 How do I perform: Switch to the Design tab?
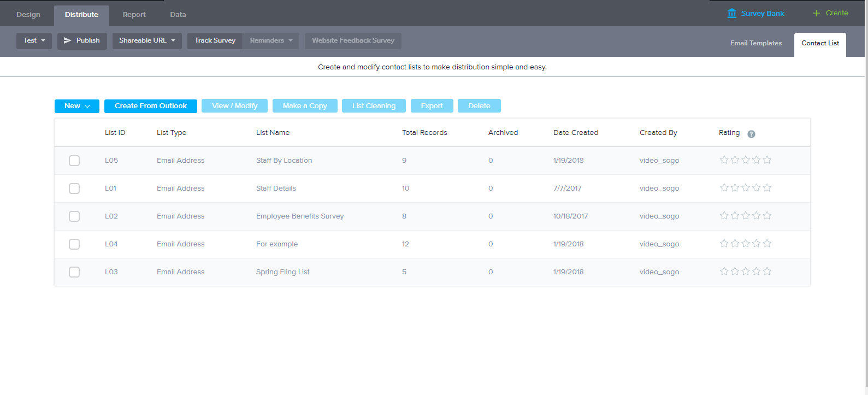[28, 15]
